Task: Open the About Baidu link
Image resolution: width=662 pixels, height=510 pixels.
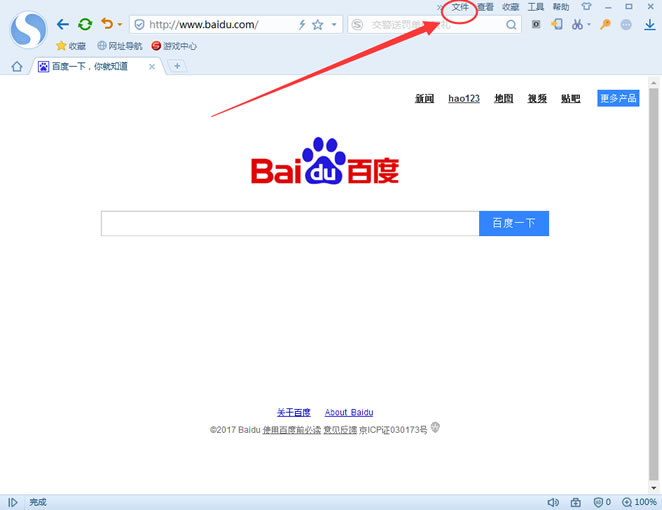Action: 349,412
